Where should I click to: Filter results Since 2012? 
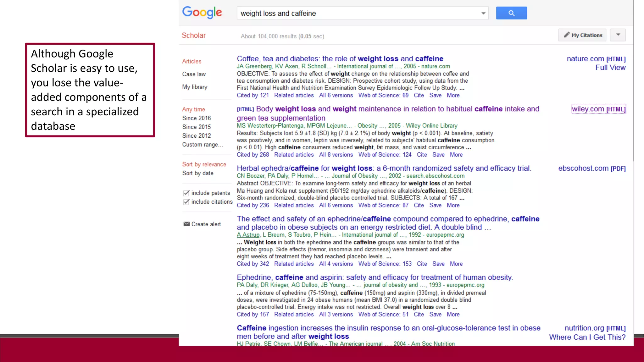tap(197, 136)
